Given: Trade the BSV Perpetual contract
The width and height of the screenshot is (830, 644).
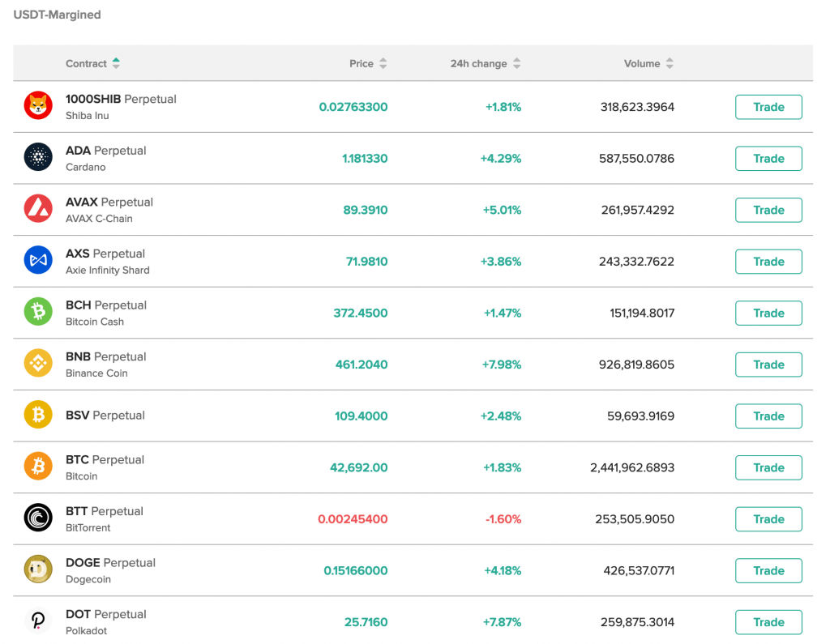Looking at the screenshot, I should coord(768,416).
